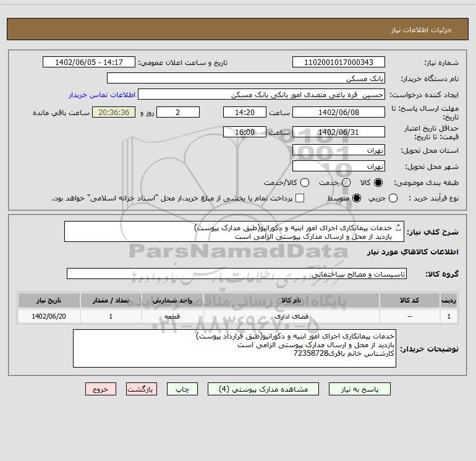Screen dimensions: 476x461
Task: Click the price validity date 1402/06/31
Action: point(339,132)
